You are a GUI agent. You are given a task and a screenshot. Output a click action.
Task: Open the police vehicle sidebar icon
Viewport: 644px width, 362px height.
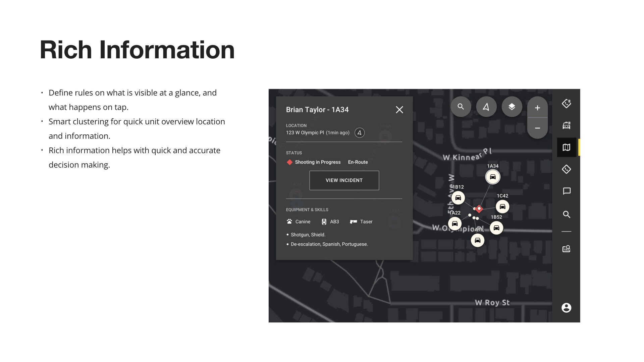pos(567,125)
